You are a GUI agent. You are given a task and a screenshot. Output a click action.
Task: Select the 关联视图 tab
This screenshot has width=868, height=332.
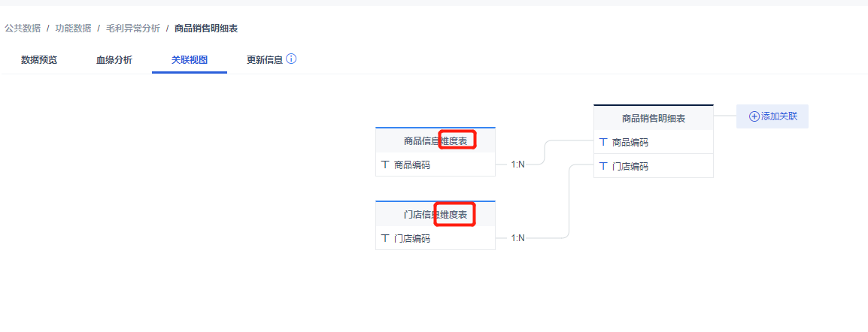pyautogui.click(x=190, y=60)
